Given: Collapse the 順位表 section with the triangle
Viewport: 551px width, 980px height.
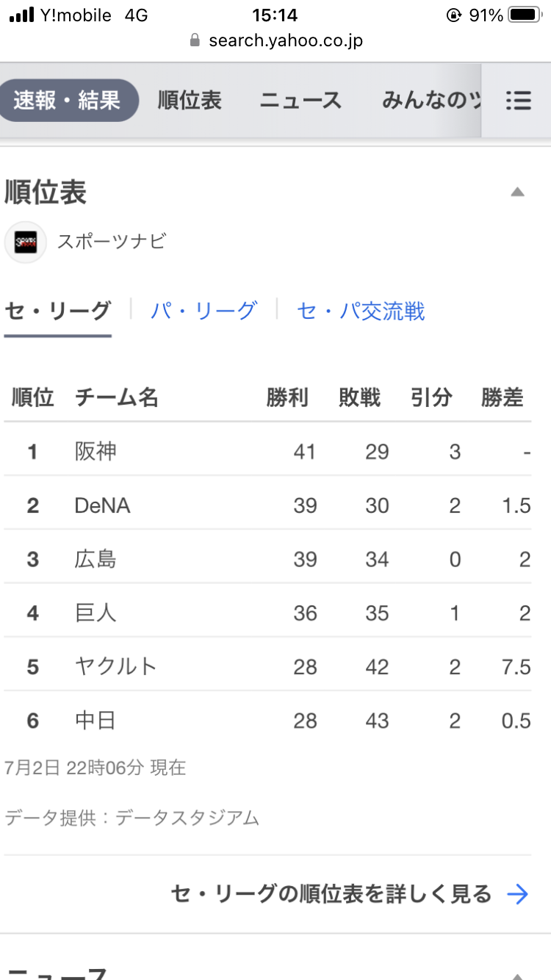Looking at the screenshot, I should pos(517,192).
